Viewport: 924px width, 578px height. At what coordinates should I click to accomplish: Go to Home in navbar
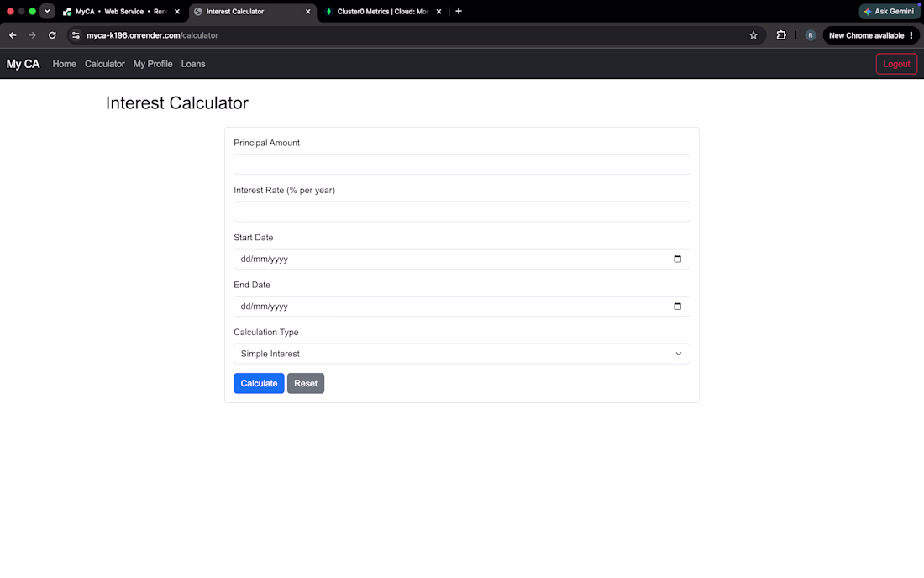pos(64,64)
